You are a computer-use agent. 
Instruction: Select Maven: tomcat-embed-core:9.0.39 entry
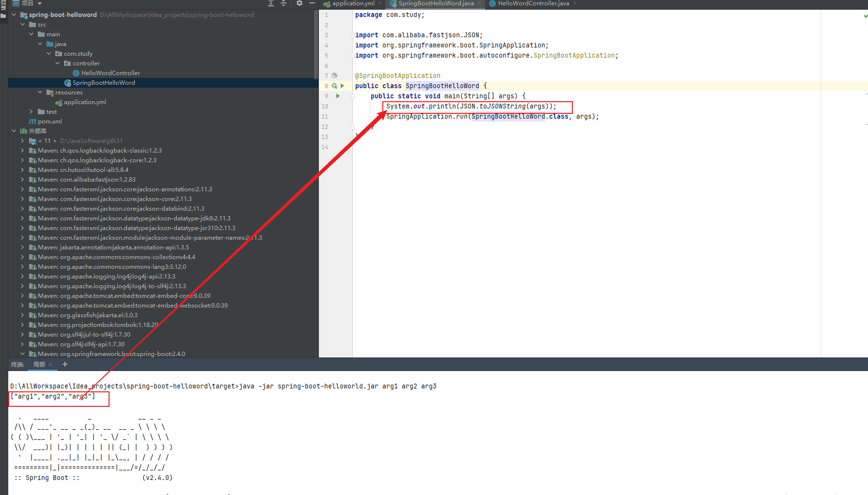[124, 296]
